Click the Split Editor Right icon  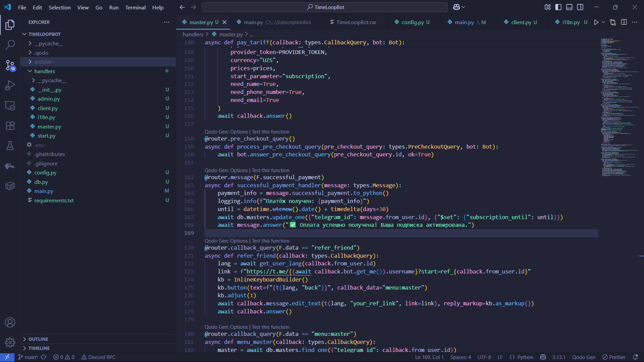coord(624,22)
